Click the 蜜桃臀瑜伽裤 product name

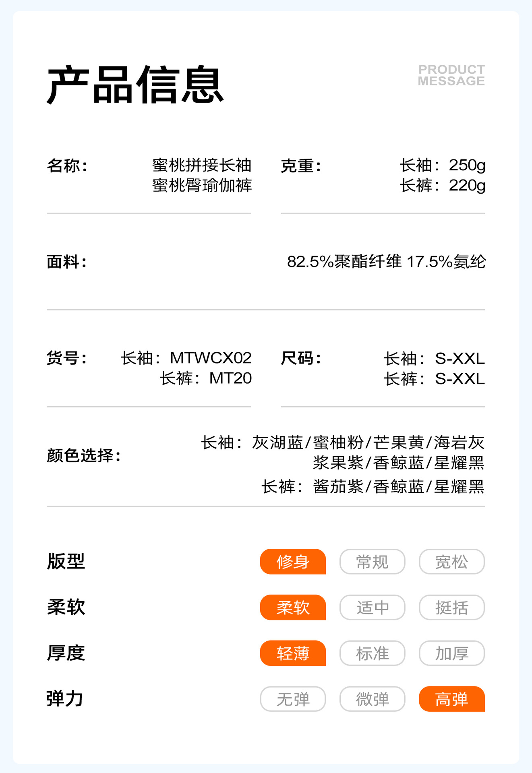pyautogui.click(x=202, y=186)
